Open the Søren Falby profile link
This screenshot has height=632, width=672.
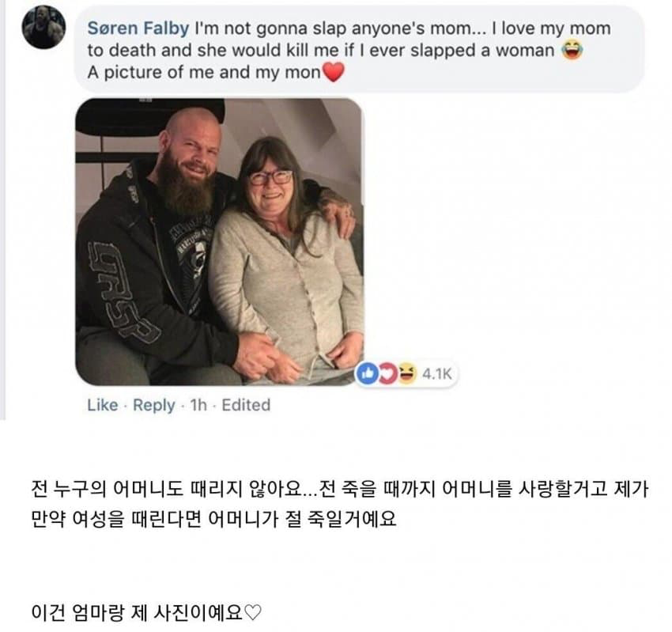[x=138, y=28]
